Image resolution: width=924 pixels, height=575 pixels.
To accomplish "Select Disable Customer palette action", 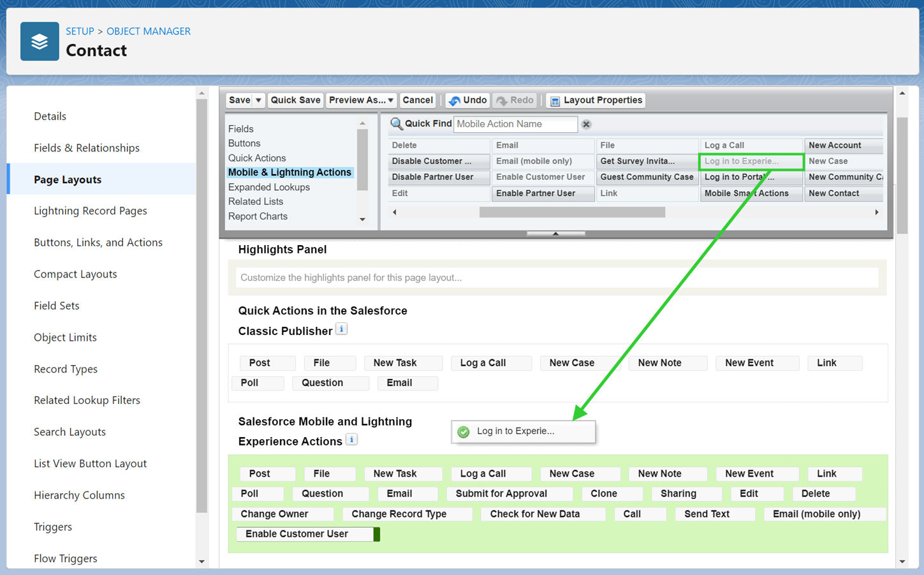I will (x=439, y=161).
